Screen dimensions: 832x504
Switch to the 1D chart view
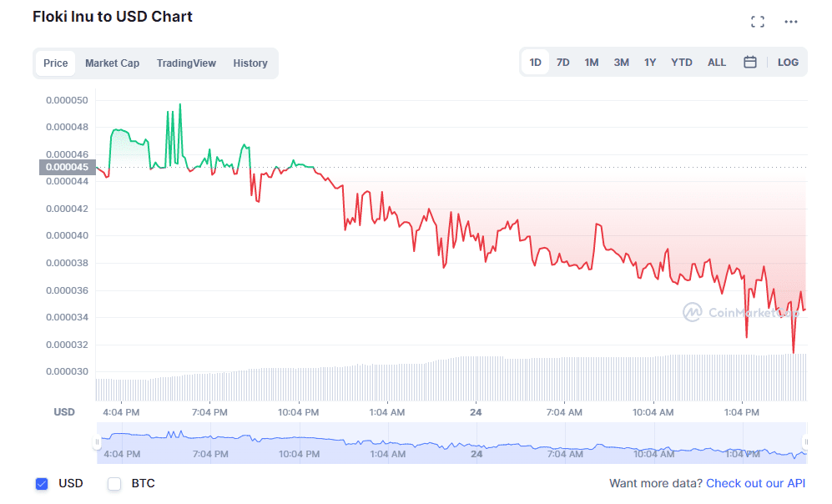[x=535, y=62]
